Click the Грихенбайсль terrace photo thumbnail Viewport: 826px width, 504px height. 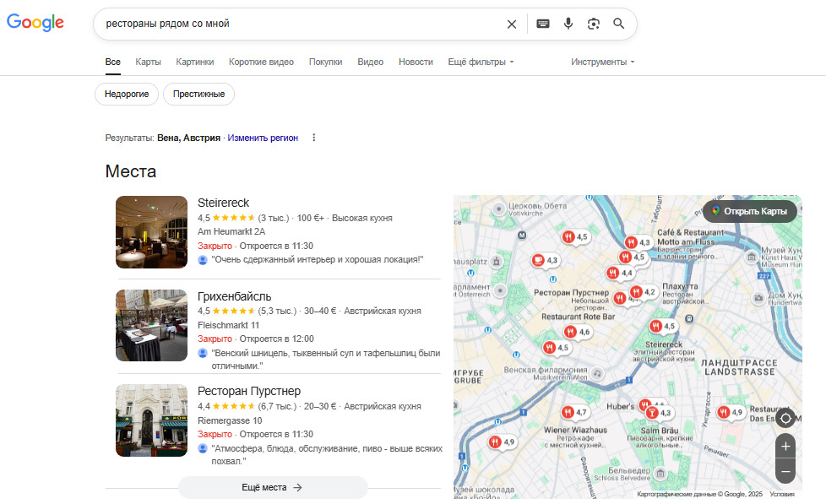click(x=152, y=326)
